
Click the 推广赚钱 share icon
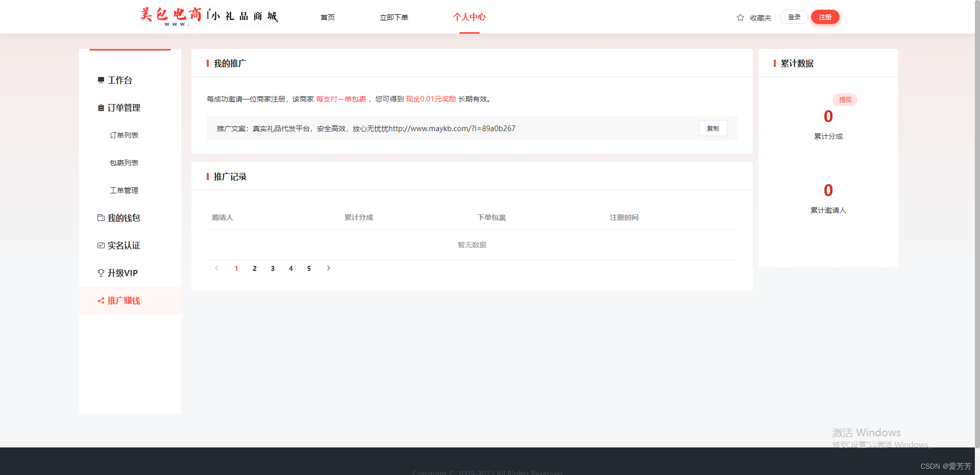(101, 301)
